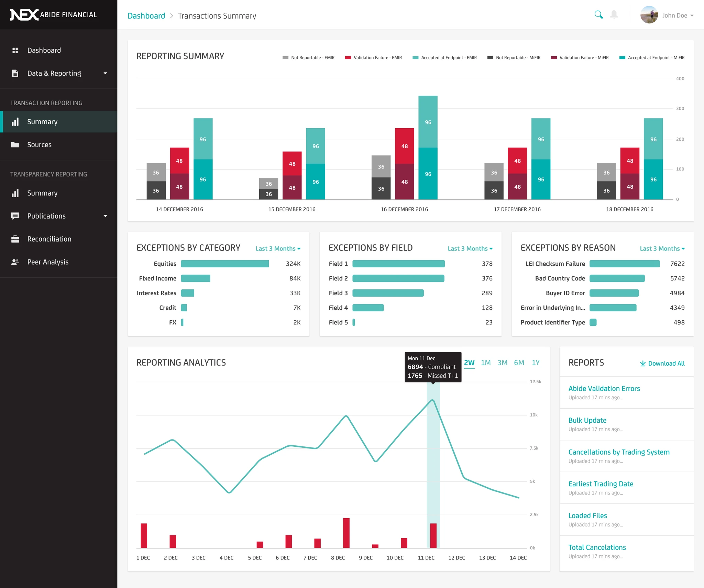Click the red Validation Failure - EMIR color swatch
The height and width of the screenshot is (588, 704).
348,57
